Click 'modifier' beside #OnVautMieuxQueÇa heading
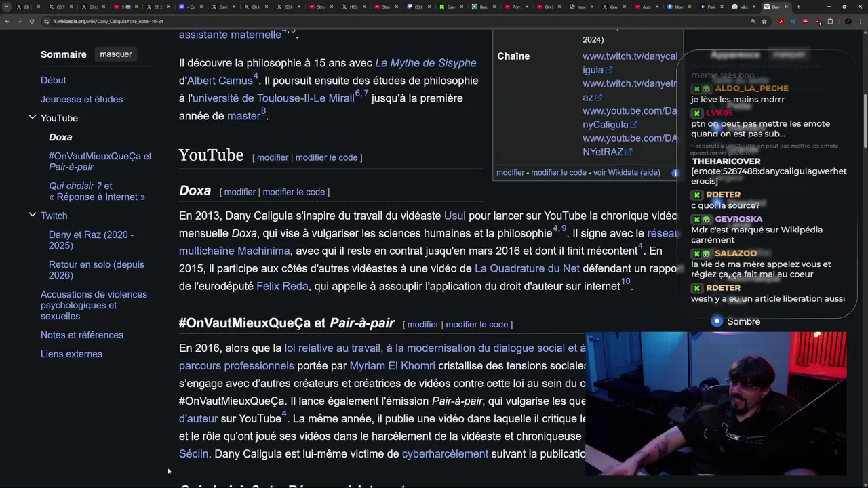 click(423, 324)
